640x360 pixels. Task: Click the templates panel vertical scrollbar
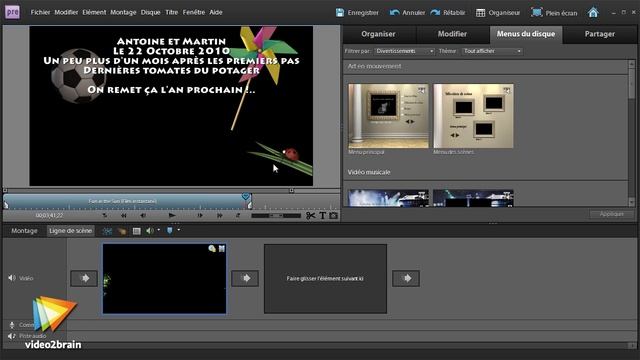pyautogui.click(x=631, y=133)
